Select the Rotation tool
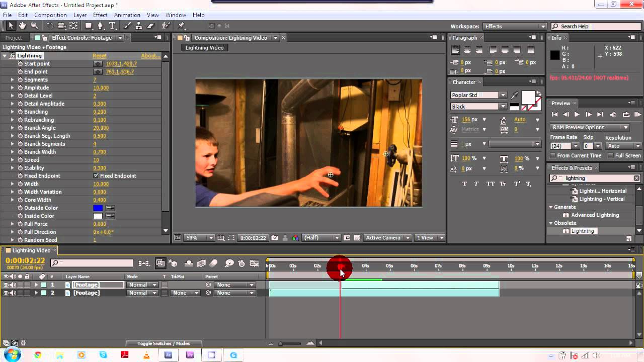The height and width of the screenshot is (362, 644). [x=50, y=26]
